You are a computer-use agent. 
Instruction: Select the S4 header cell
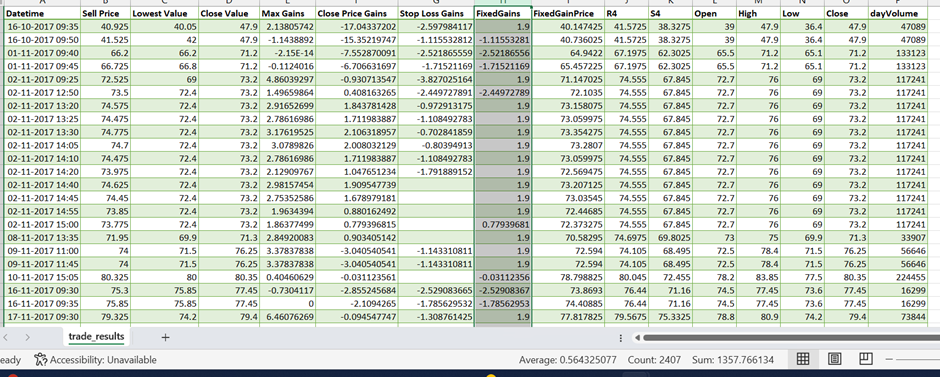pos(670,13)
